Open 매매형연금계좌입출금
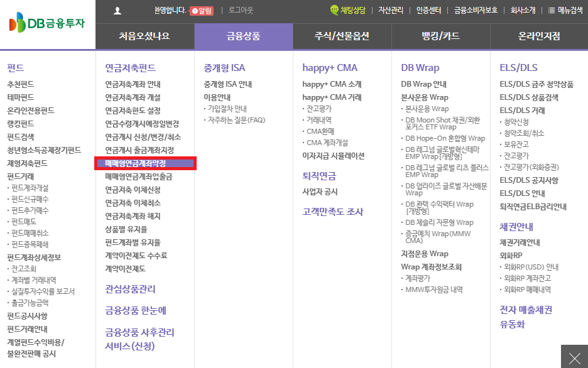 139,176
